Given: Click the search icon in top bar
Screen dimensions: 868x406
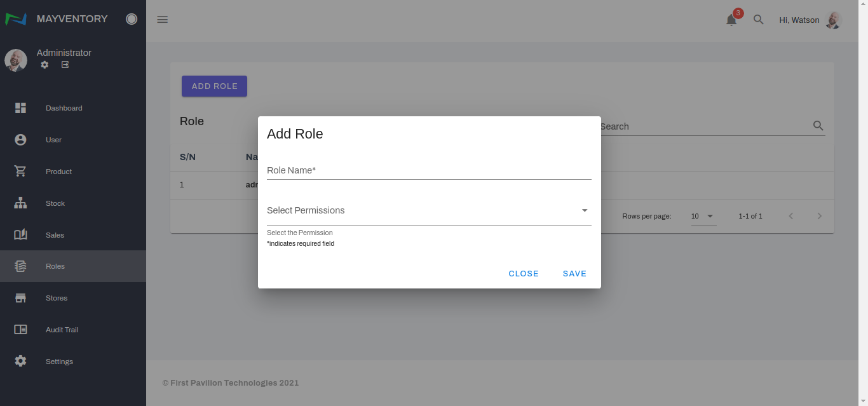Looking at the screenshot, I should point(758,20).
